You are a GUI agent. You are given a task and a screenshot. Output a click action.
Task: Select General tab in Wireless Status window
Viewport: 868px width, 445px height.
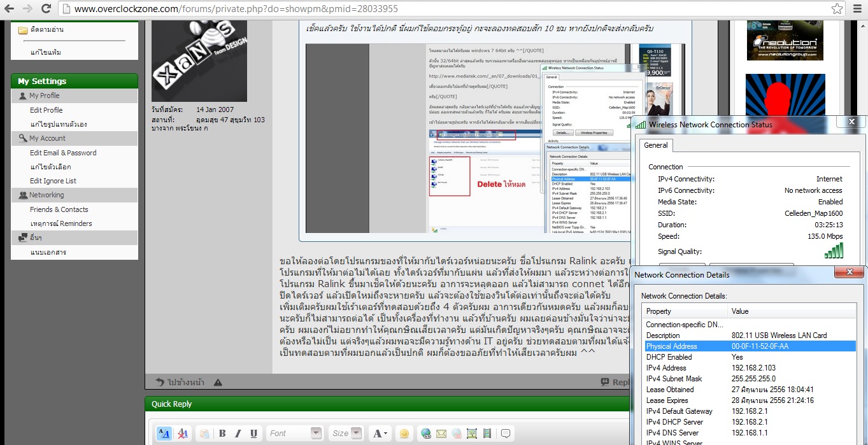[655, 145]
